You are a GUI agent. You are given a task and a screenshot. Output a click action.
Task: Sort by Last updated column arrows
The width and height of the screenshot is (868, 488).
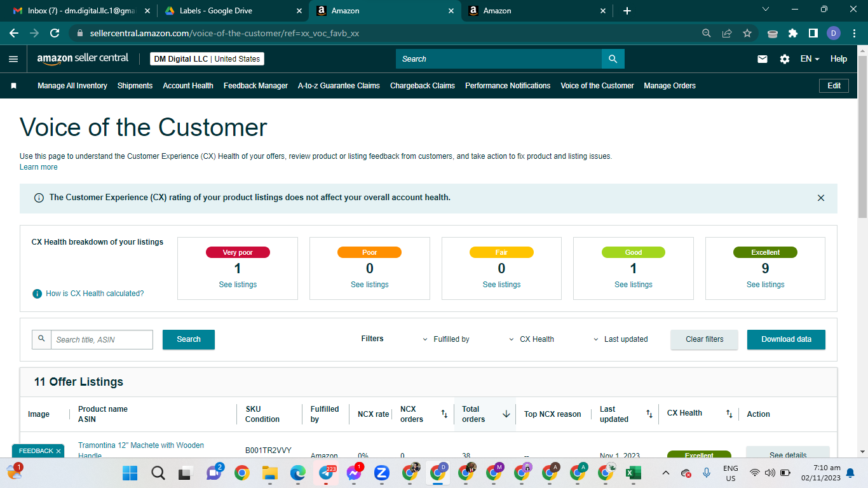[649, 414]
